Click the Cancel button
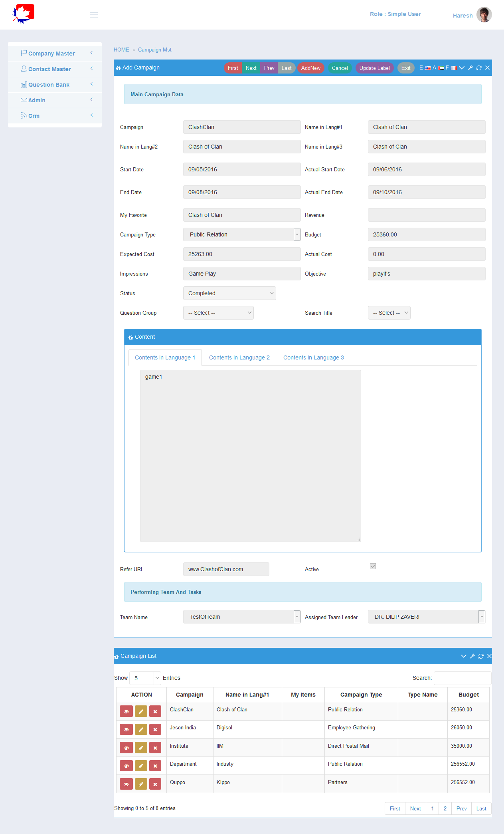The height and width of the screenshot is (834, 504). coord(340,68)
